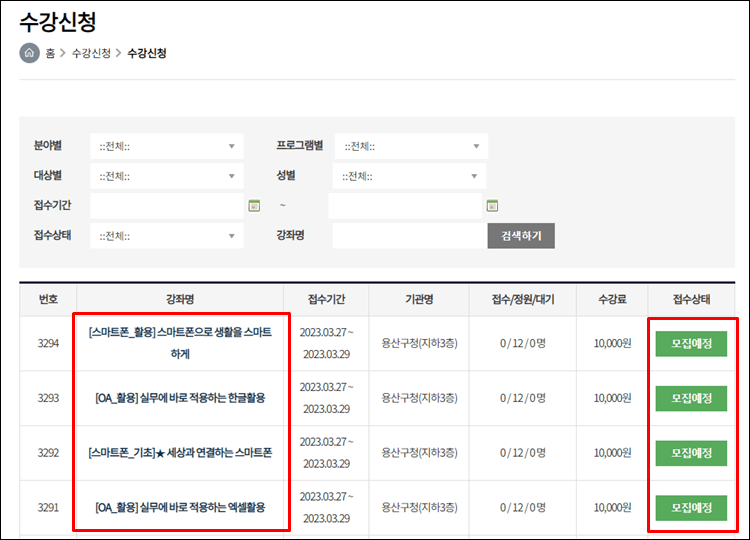Click the bold 수강신청 breadcrumb item

pos(147,53)
